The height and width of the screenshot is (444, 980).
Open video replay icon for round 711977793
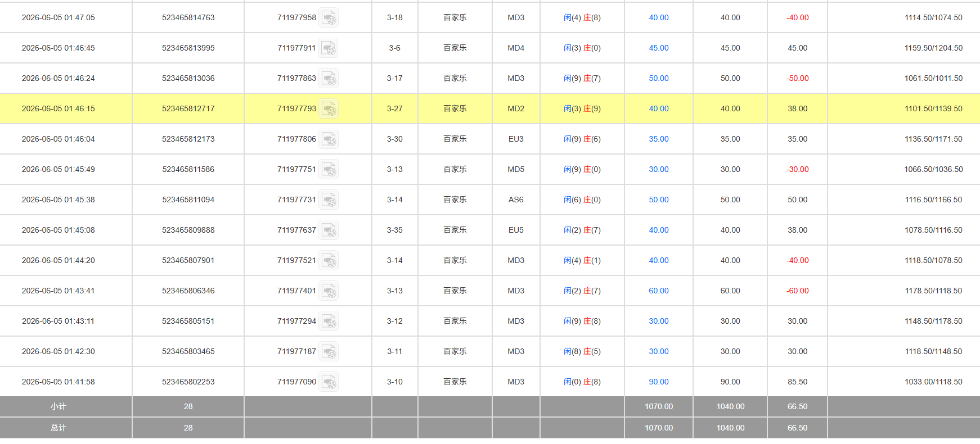(x=329, y=109)
